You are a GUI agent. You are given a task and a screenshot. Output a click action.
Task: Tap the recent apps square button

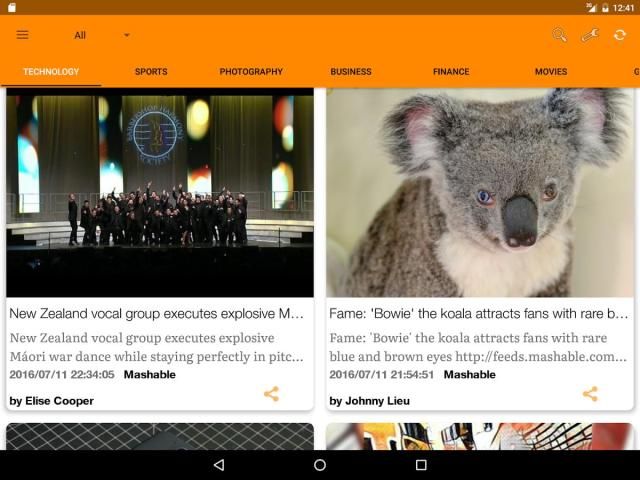[421, 465]
